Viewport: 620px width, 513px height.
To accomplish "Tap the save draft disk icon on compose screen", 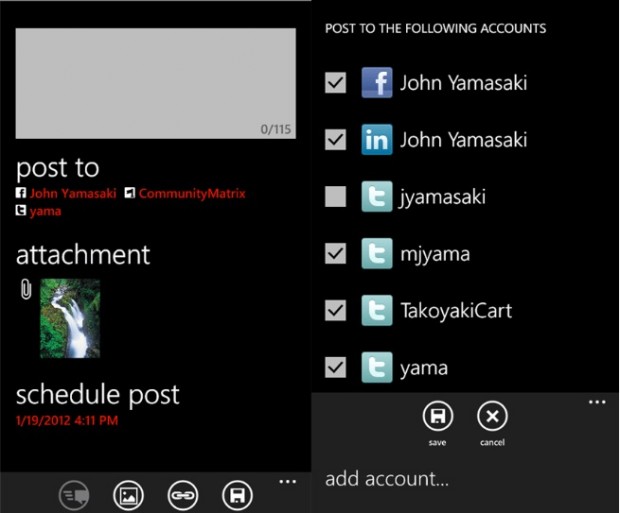I will (237, 495).
